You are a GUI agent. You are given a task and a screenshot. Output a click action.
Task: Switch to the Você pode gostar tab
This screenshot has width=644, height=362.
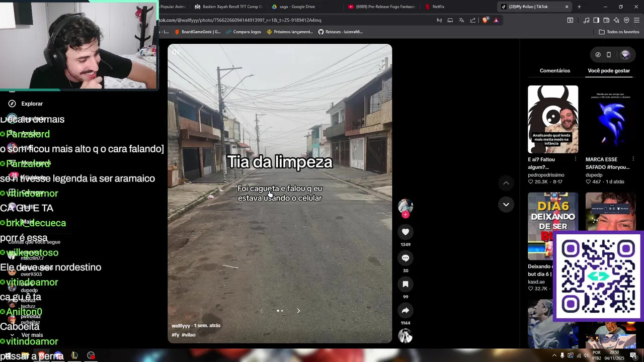tap(609, 70)
